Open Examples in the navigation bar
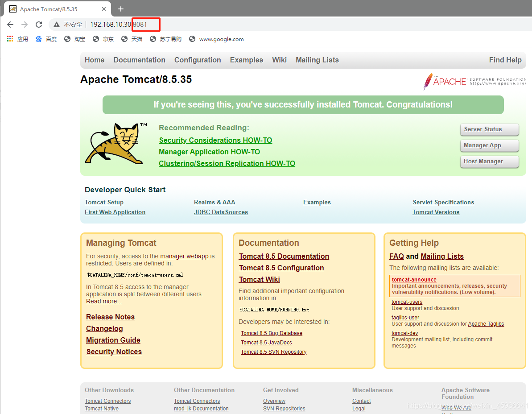Screen dimensions: 532x414 246,60
